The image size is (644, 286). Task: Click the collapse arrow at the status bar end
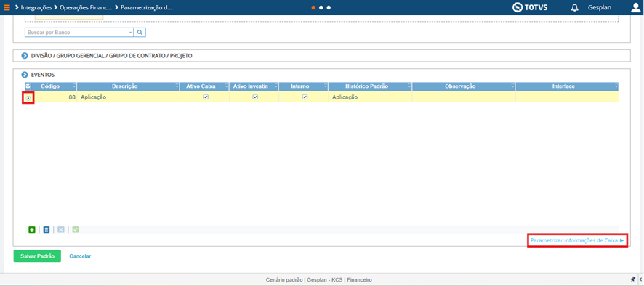(640, 279)
